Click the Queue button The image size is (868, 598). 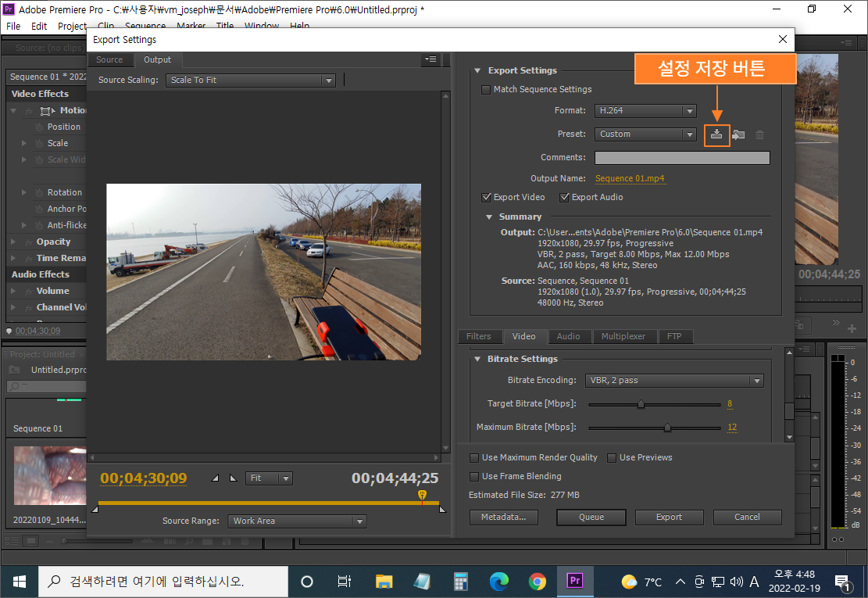pyautogui.click(x=591, y=517)
